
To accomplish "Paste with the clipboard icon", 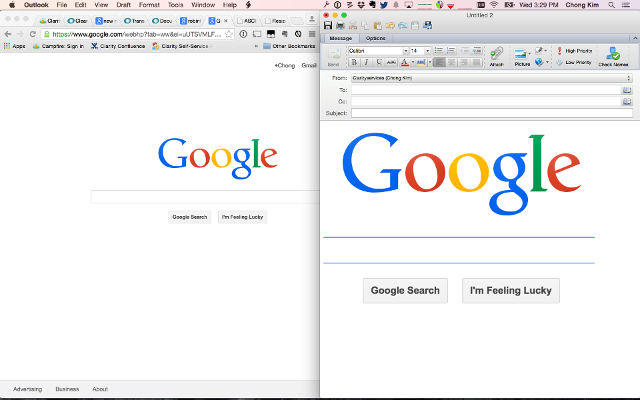I will tap(378, 25).
